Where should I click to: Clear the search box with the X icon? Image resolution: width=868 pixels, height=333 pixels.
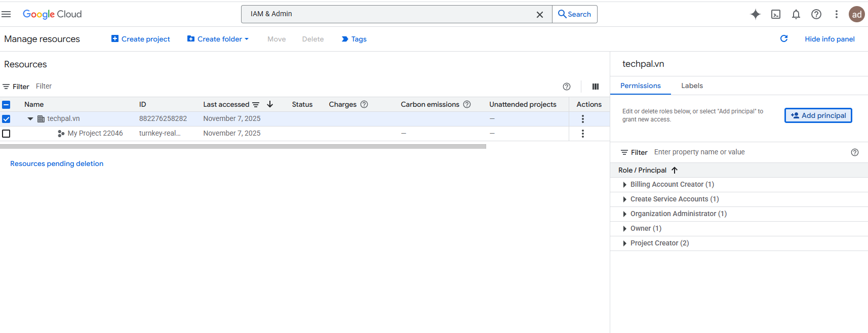pyautogui.click(x=539, y=15)
